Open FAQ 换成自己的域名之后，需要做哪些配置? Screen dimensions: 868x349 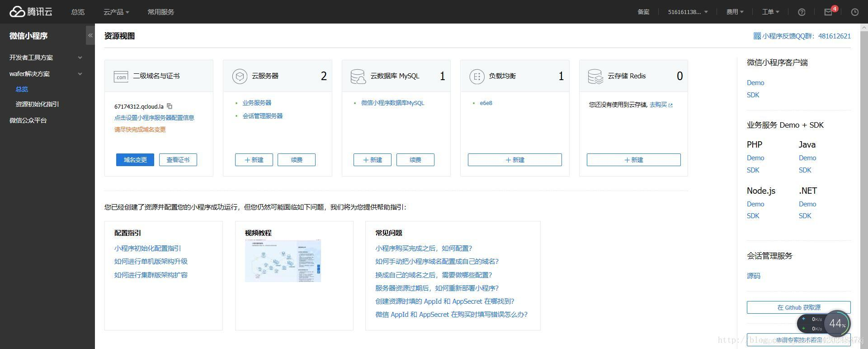[434, 275]
